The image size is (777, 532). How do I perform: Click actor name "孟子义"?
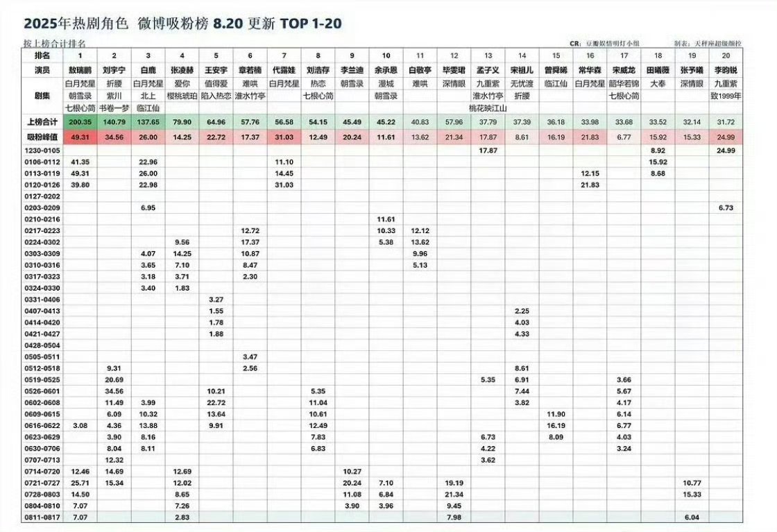click(x=488, y=70)
